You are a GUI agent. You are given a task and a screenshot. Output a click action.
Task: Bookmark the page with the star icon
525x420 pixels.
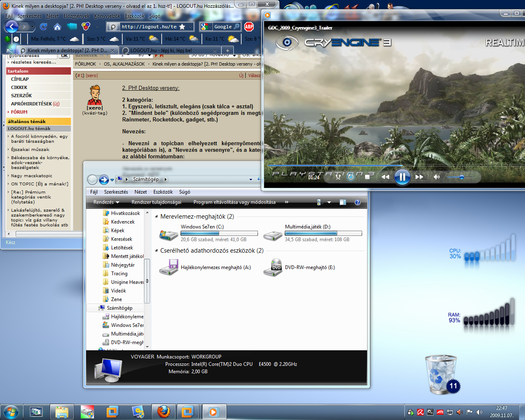(x=182, y=27)
